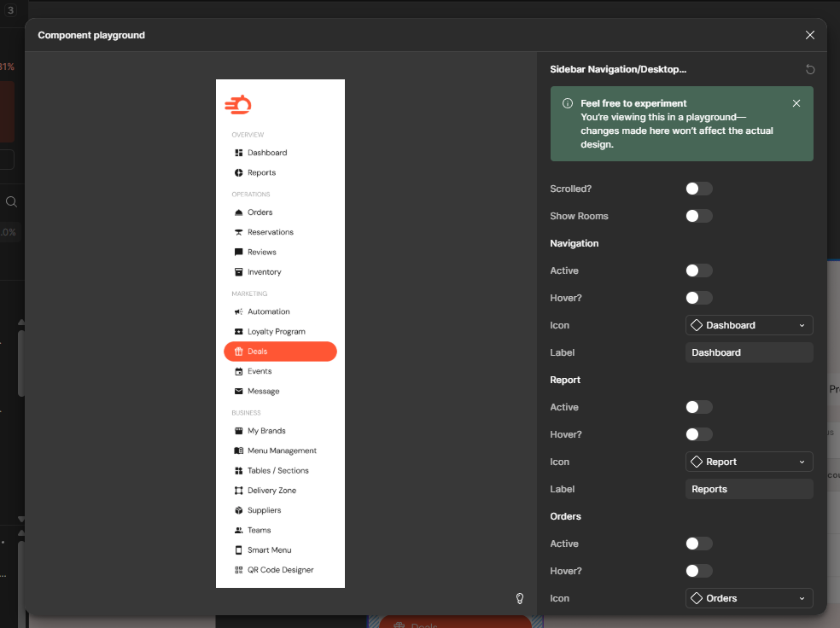Dismiss the Feel free to experiment banner
Viewport: 840px width, 628px height.
click(796, 103)
